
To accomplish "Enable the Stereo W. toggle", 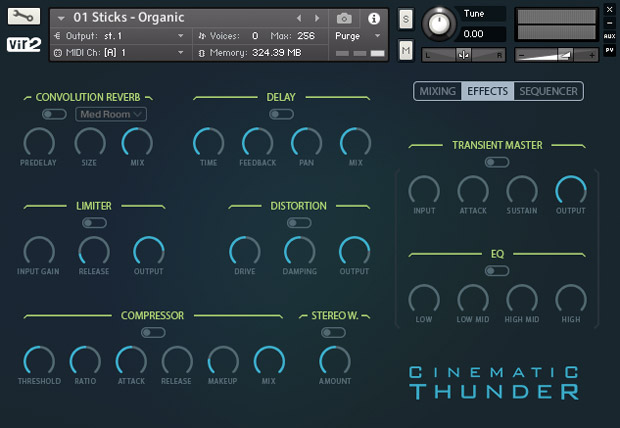I will pyautogui.click(x=333, y=333).
